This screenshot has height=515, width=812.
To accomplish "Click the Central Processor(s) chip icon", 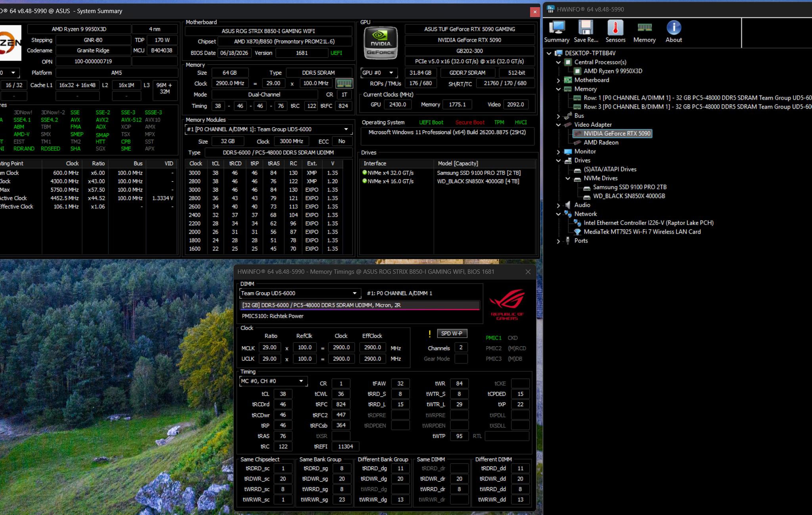I will coord(568,62).
